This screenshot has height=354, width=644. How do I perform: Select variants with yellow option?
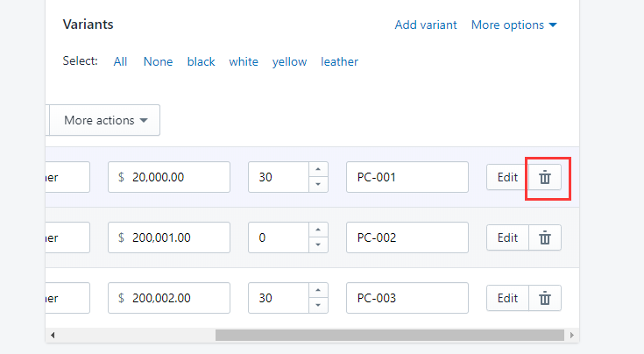(289, 61)
